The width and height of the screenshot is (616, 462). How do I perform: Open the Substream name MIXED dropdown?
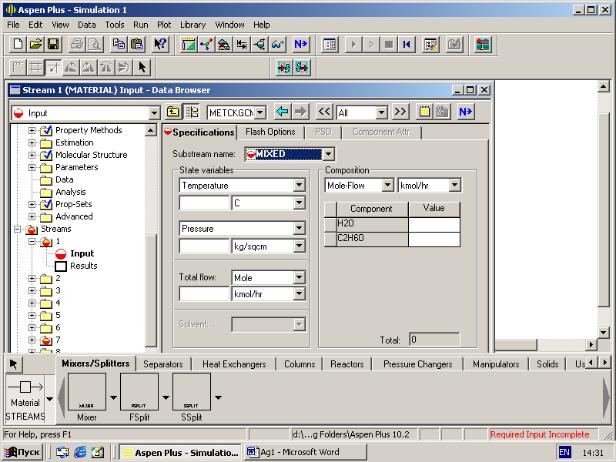tap(329, 154)
